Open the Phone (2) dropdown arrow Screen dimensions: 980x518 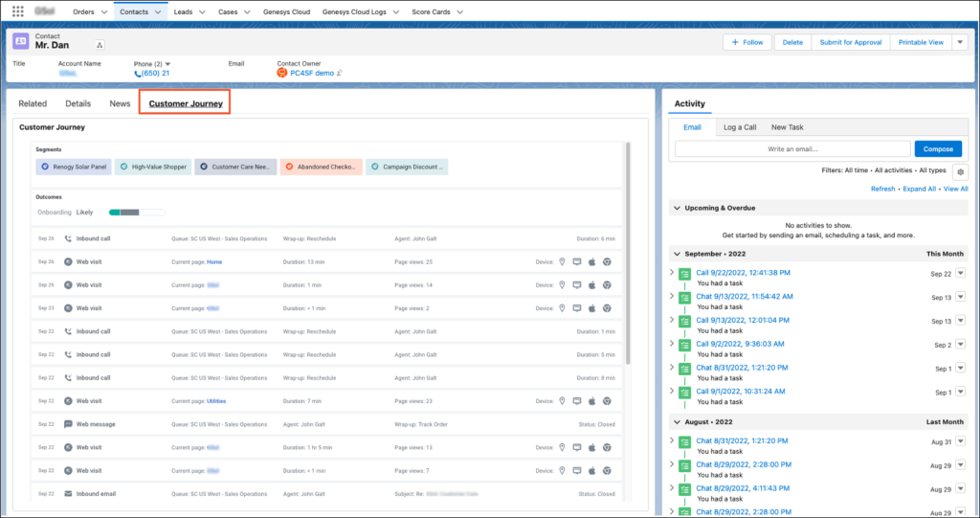tap(168, 64)
